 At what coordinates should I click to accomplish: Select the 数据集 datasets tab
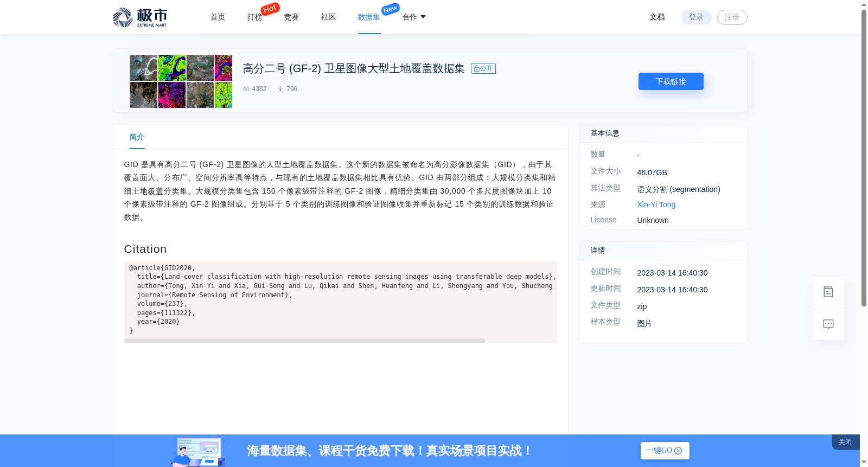[369, 17]
